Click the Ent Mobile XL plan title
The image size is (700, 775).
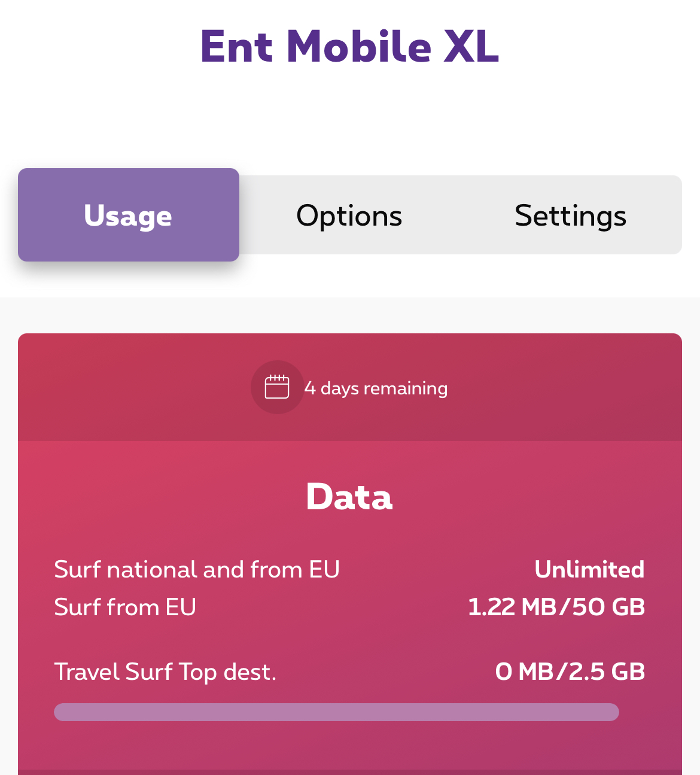(x=349, y=47)
